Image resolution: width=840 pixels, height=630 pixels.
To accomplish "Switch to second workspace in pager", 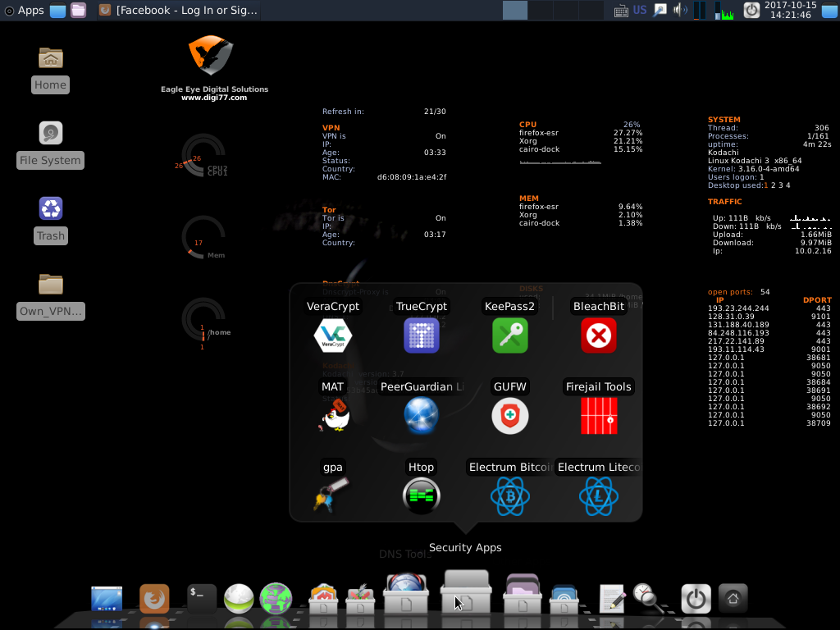I will pos(541,10).
